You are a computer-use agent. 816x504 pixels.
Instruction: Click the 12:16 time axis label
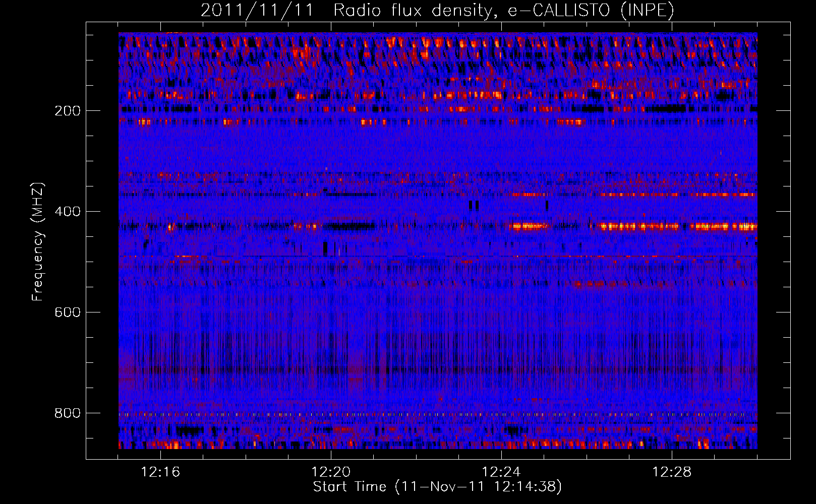click(x=160, y=472)
